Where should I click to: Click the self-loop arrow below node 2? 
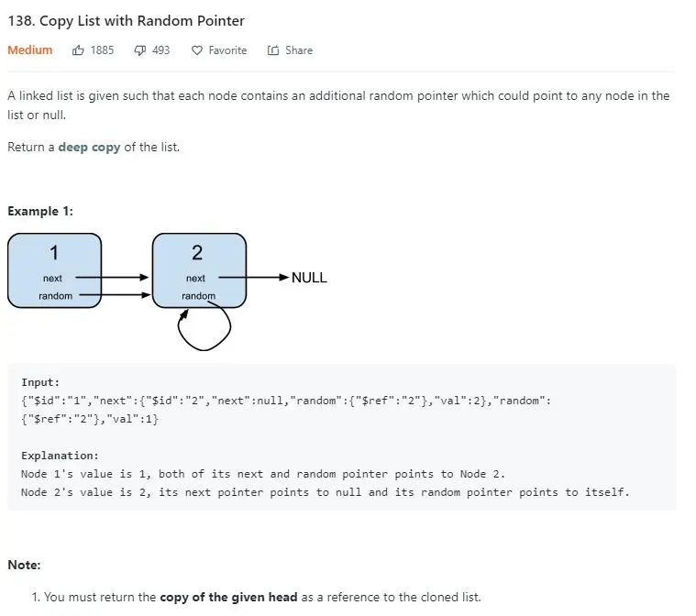pos(204,332)
